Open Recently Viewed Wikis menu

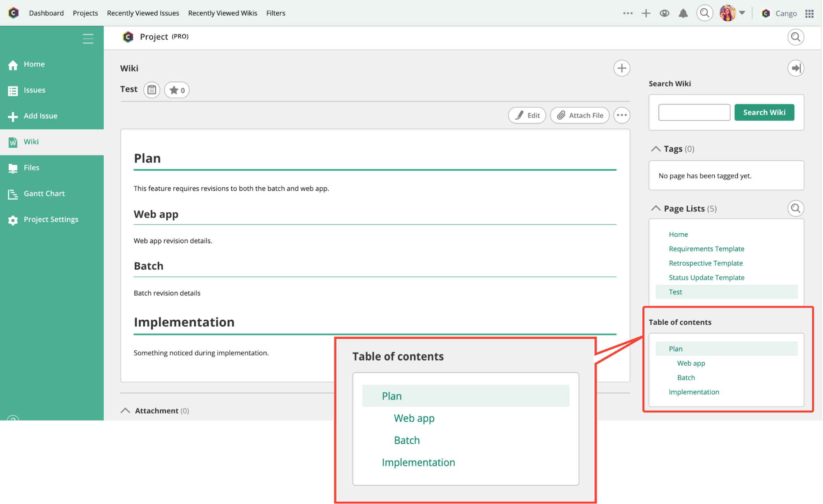(222, 13)
